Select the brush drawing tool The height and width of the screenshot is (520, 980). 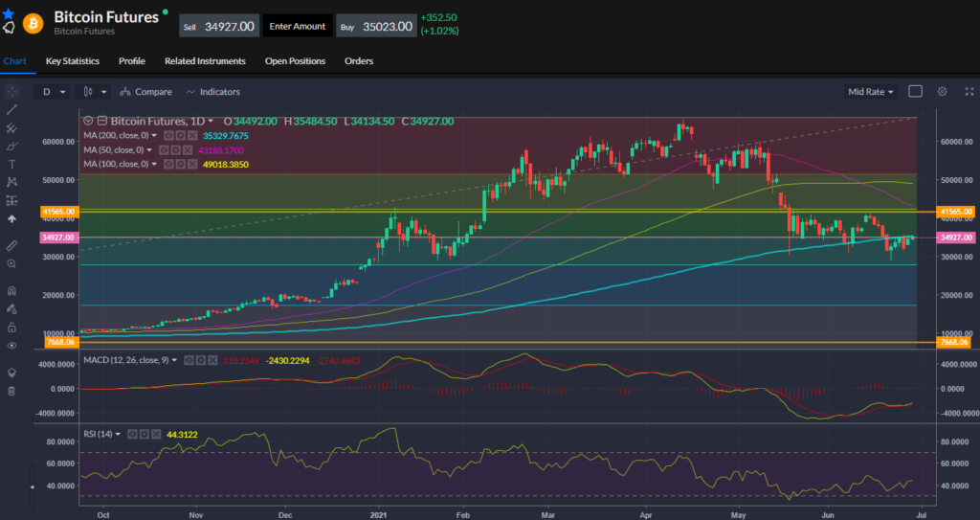point(11,147)
